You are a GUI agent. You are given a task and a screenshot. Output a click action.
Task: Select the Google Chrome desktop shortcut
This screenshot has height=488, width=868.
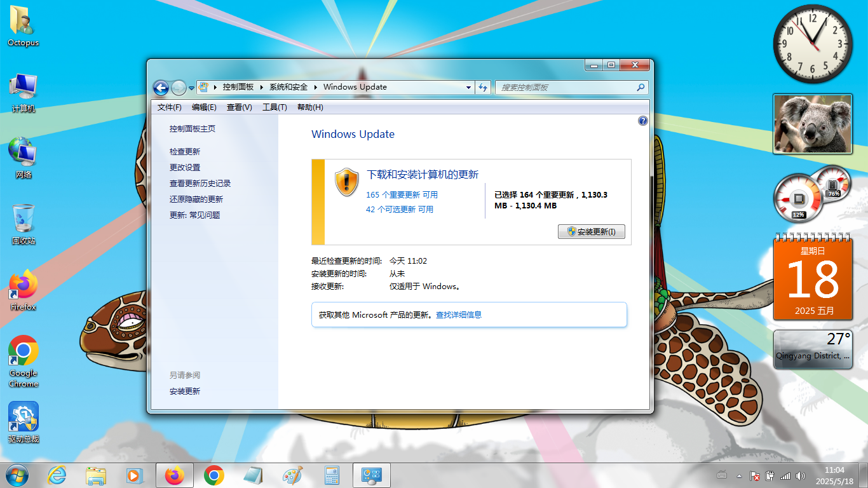click(x=23, y=361)
